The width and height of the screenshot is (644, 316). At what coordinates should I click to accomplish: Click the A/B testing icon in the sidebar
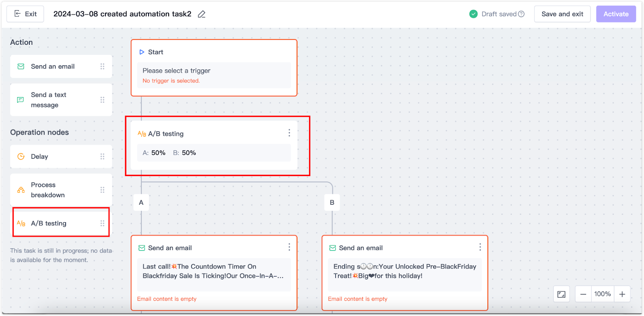pos(21,223)
